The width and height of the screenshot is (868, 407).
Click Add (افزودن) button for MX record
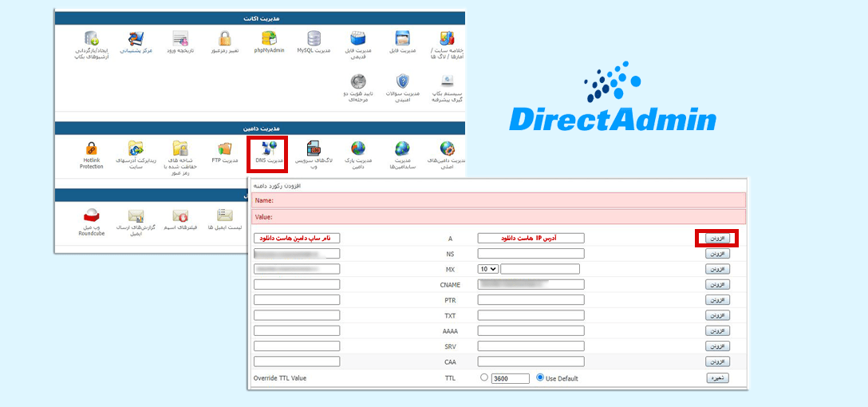click(x=717, y=269)
